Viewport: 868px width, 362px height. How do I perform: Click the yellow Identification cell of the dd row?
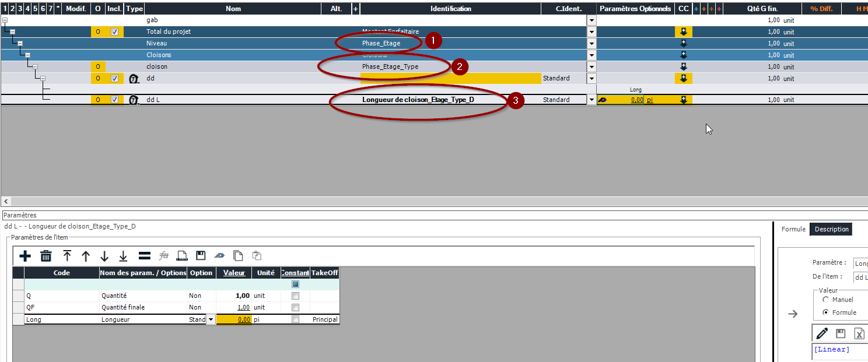[450, 79]
